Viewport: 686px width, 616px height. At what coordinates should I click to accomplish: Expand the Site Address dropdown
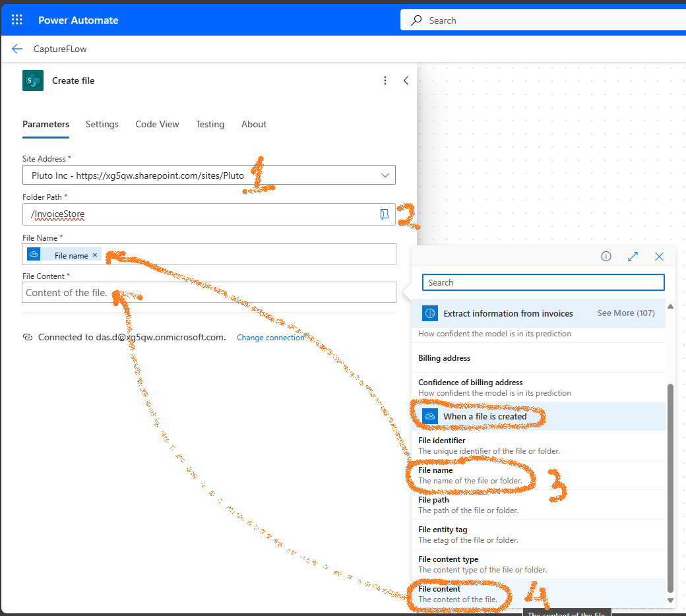click(x=385, y=175)
